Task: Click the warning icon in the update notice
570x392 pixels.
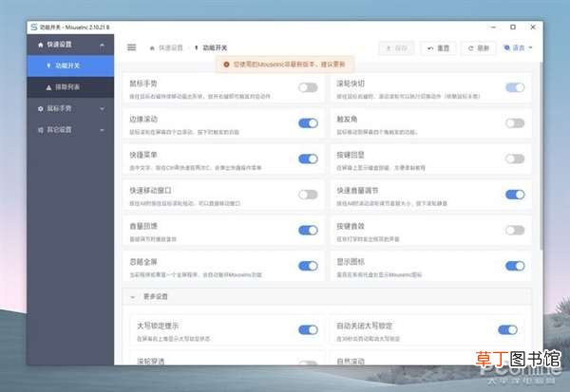Action: coord(226,65)
